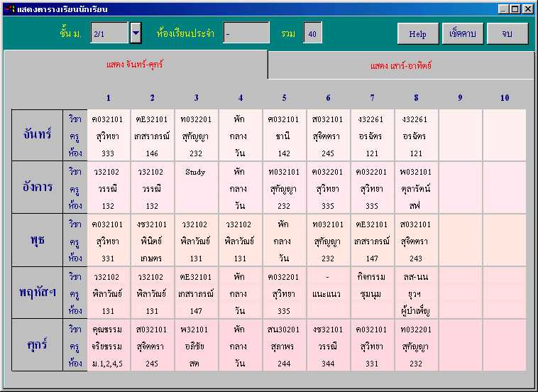
Task: Select Friday period 1 คุณธรรม จริยธรรม cell
Action: pos(109,346)
